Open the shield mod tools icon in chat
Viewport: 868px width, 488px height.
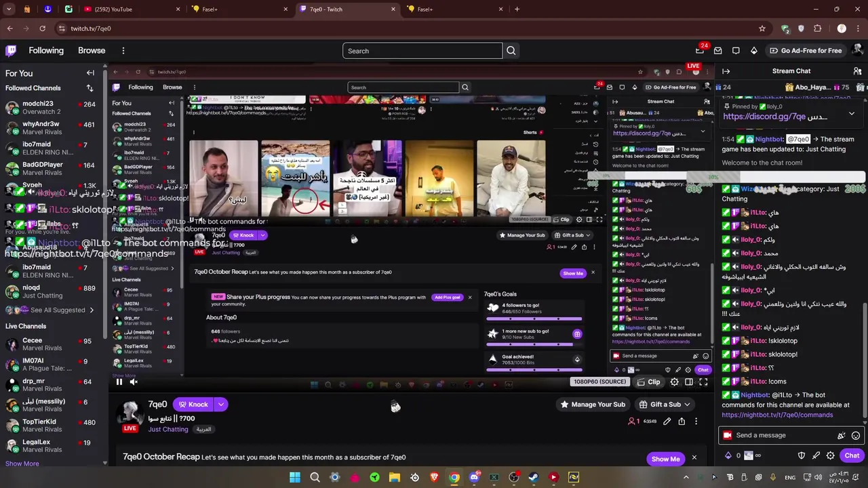coord(802,455)
